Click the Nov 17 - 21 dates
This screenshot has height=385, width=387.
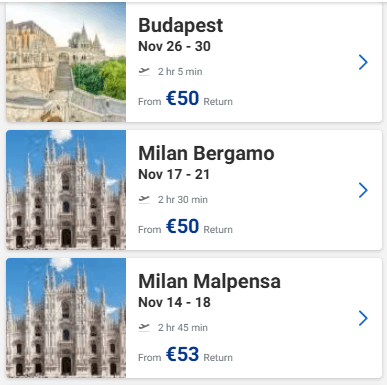[x=174, y=174]
